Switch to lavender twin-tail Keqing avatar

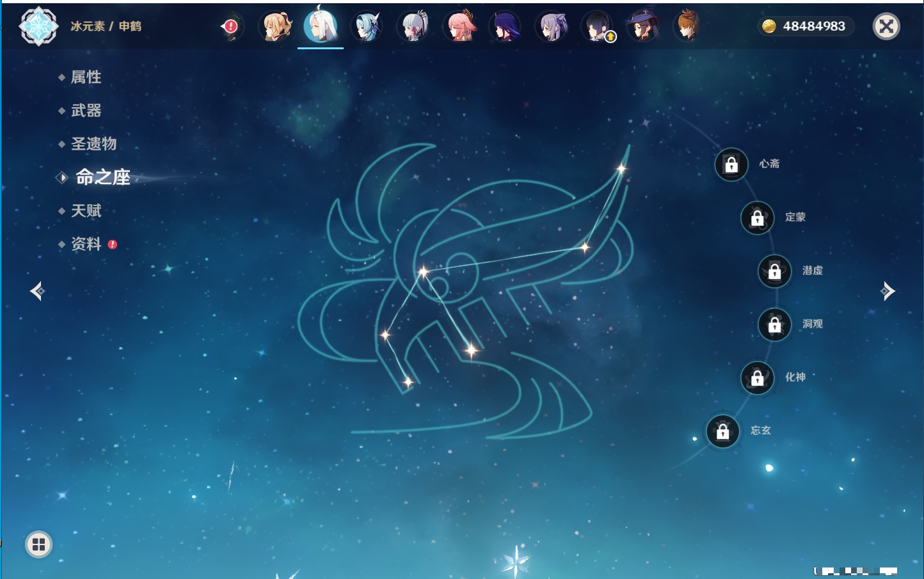pos(552,27)
